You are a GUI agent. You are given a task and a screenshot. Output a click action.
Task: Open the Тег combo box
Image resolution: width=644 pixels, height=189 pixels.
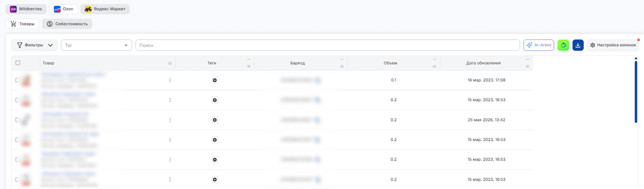96,45
